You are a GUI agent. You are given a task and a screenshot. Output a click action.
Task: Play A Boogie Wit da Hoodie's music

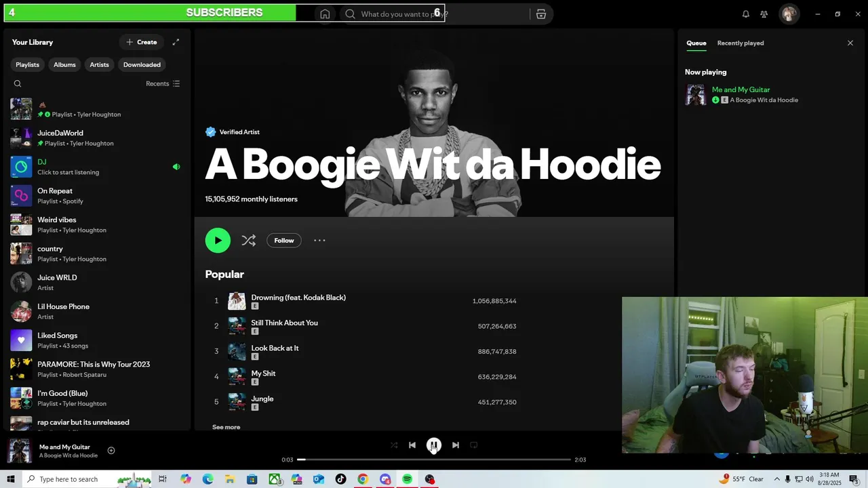[218, 240]
